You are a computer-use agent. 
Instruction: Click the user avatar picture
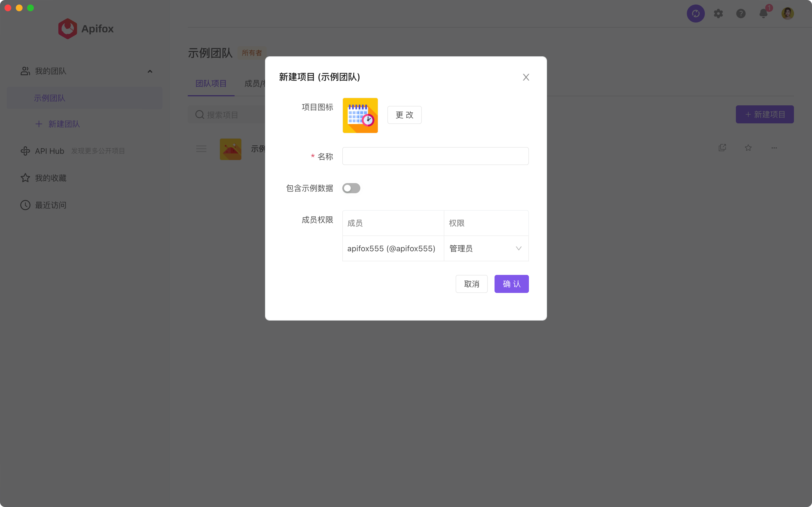(x=787, y=14)
